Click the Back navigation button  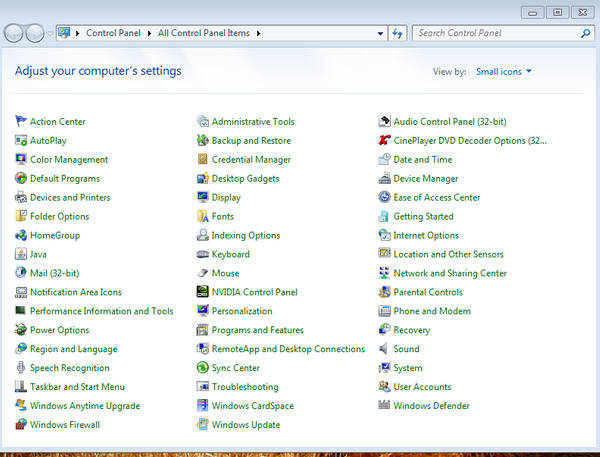tap(15, 33)
